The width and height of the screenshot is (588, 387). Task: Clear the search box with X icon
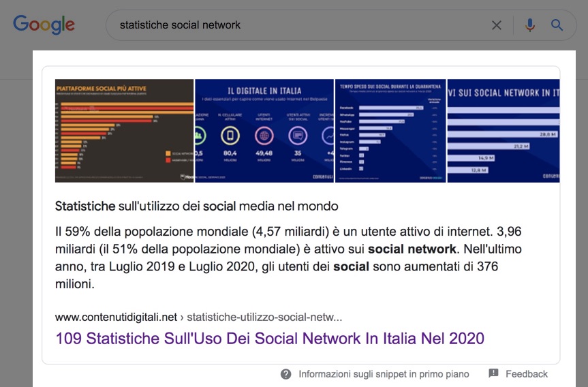497,25
